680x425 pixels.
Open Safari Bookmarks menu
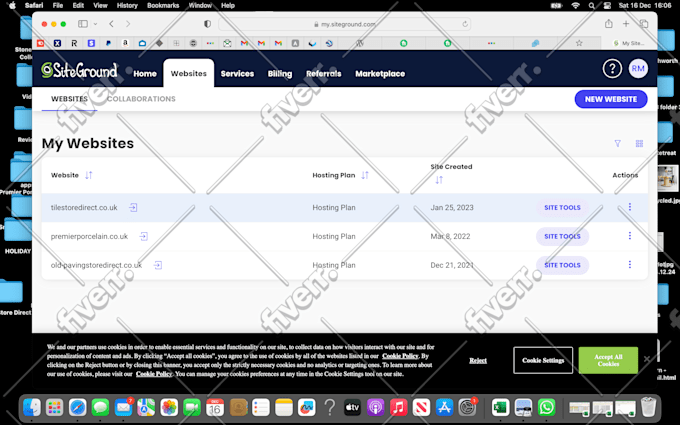pyautogui.click(x=163, y=6)
